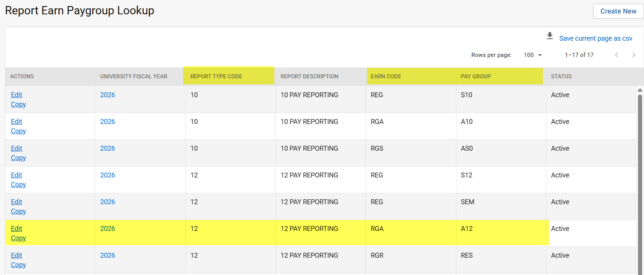This screenshot has height=275, width=644.
Task: Open 2026 fiscal year link in RGR row
Action: click(107, 255)
